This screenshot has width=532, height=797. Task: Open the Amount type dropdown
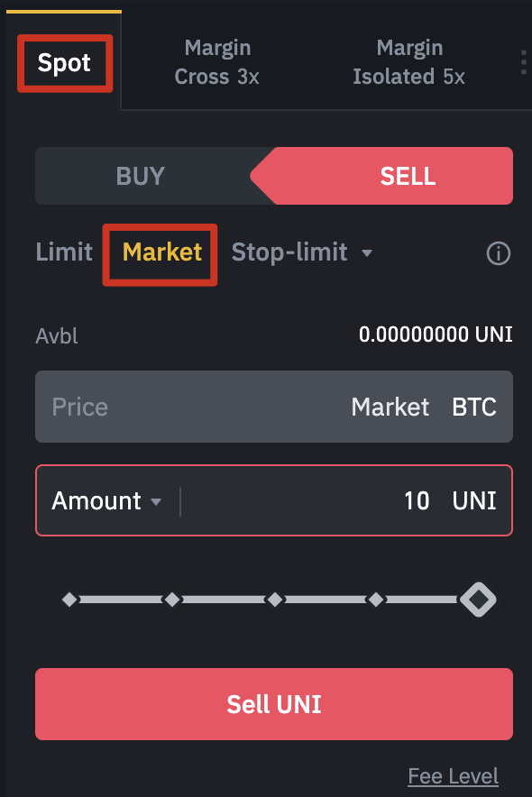106,501
